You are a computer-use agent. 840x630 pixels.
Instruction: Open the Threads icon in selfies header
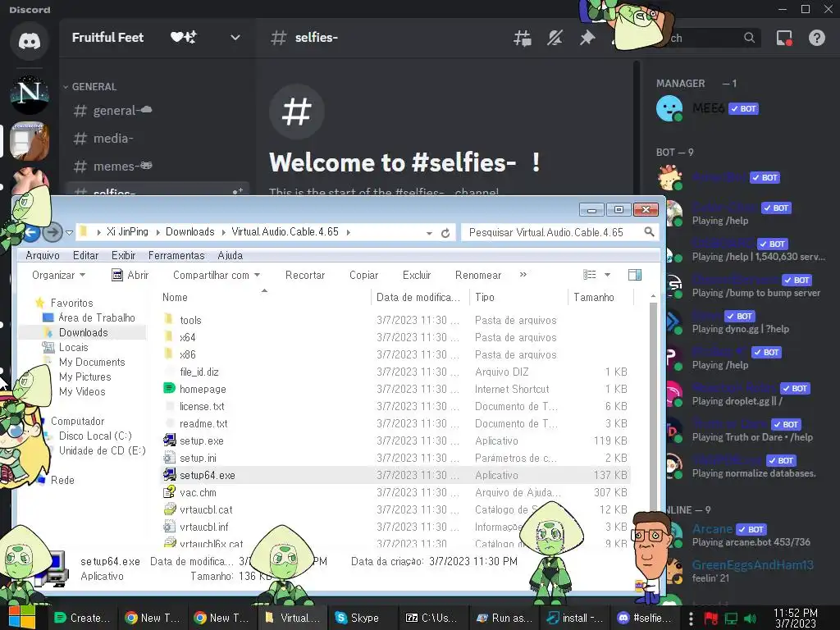click(x=523, y=38)
